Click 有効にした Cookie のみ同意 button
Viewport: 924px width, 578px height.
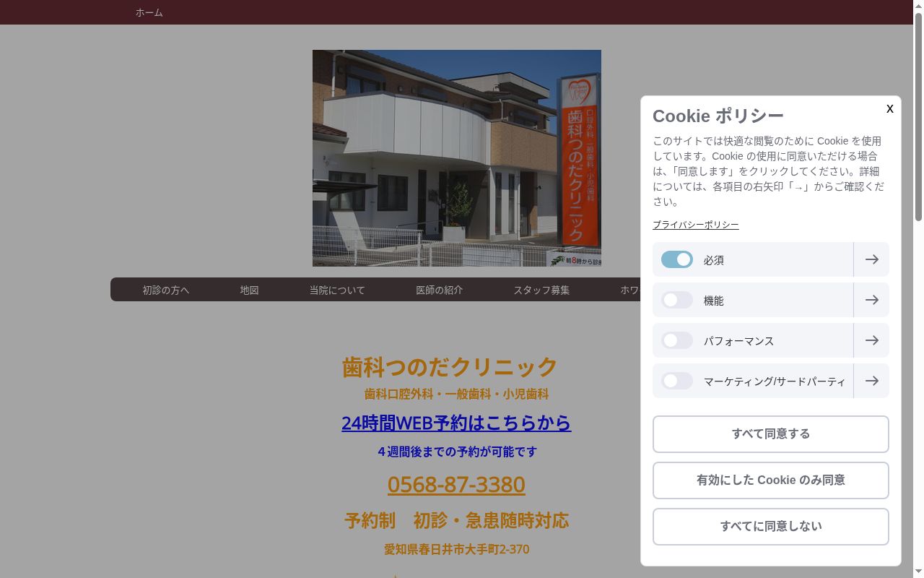click(771, 480)
